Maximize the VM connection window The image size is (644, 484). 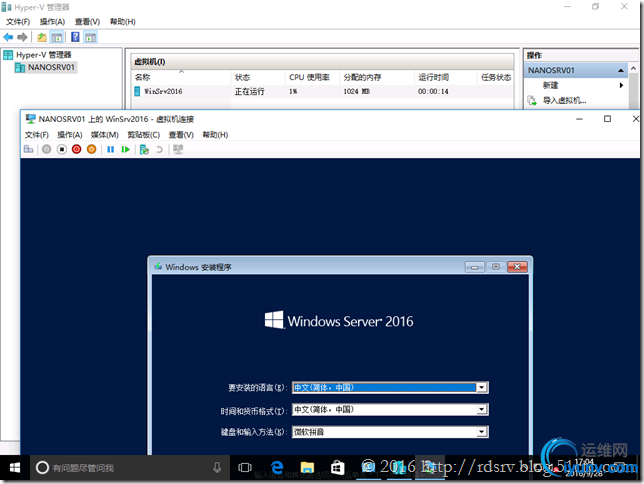coord(607,119)
